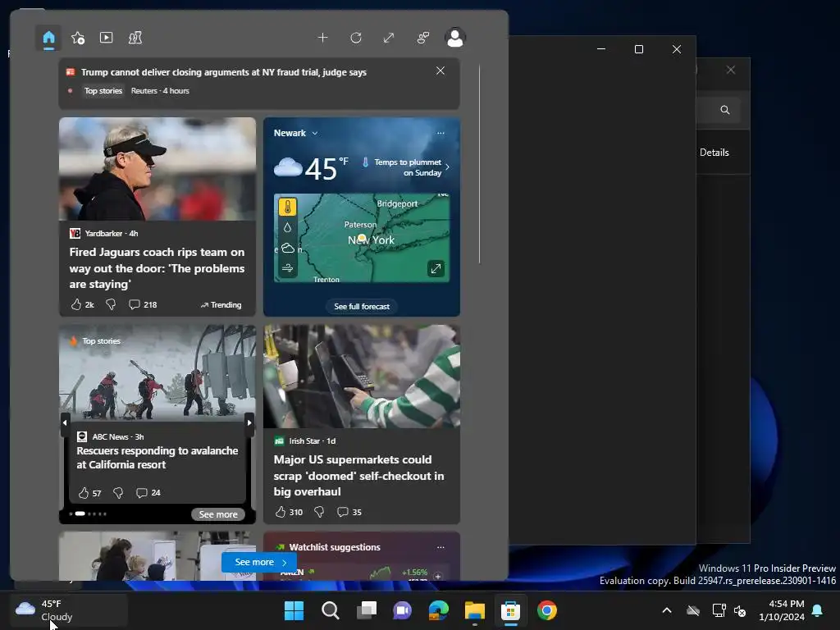The width and height of the screenshot is (840, 630).
Task: Open weather widget more options
Action: click(441, 133)
